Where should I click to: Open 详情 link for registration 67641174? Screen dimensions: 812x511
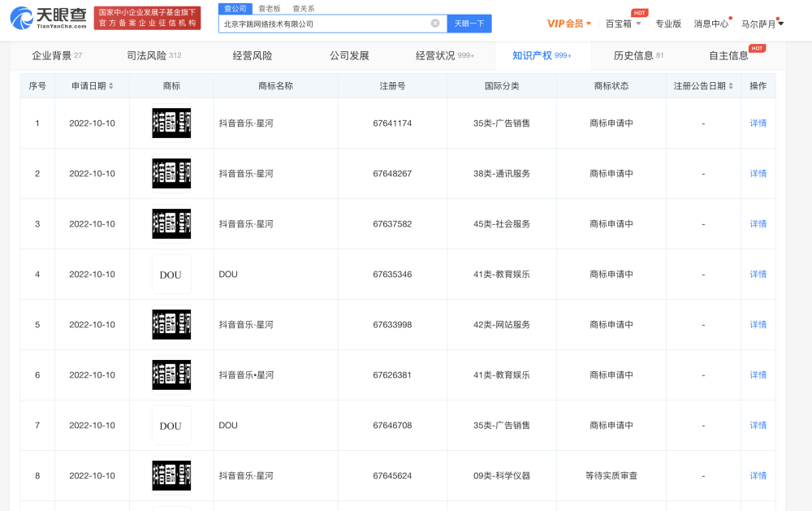[x=758, y=123]
